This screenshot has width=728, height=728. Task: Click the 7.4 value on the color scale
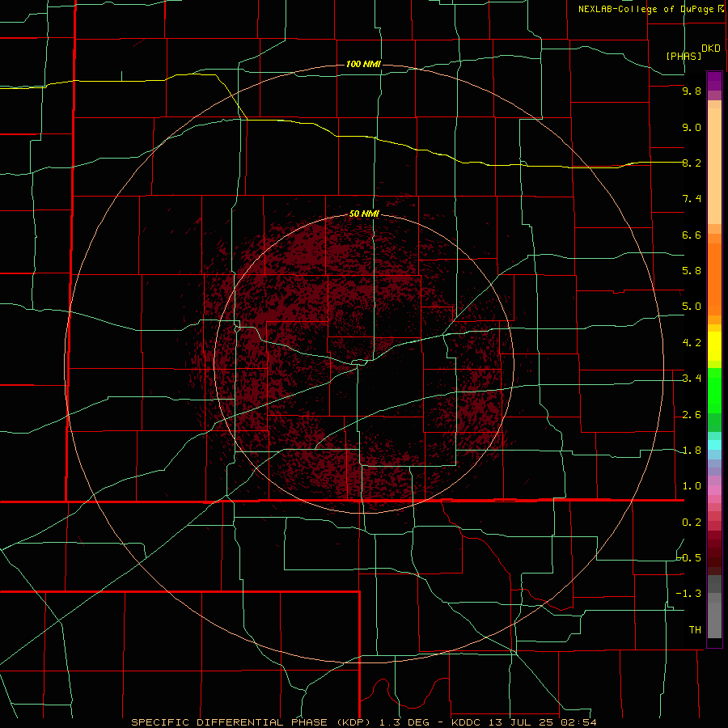click(692, 199)
